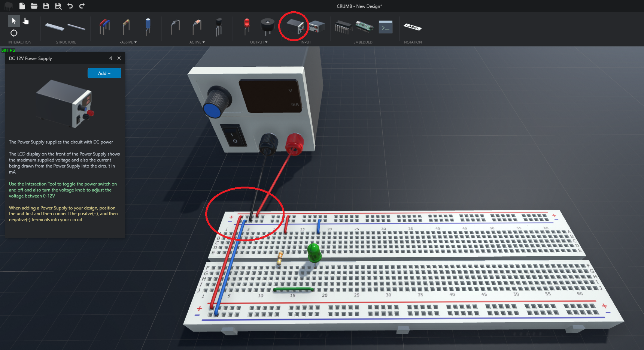Select the dark-bodied diode component
The width and height of the screenshot is (644, 350).
(x=175, y=27)
